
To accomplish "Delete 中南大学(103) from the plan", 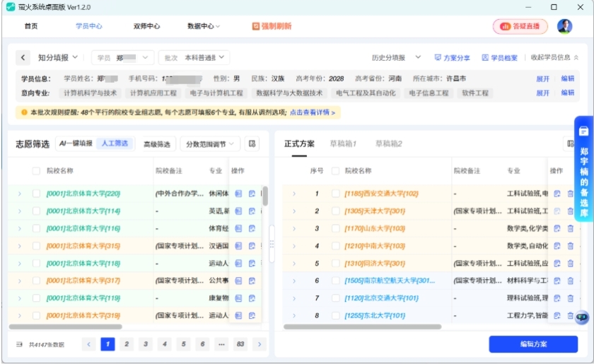I will tap(570, 246).
